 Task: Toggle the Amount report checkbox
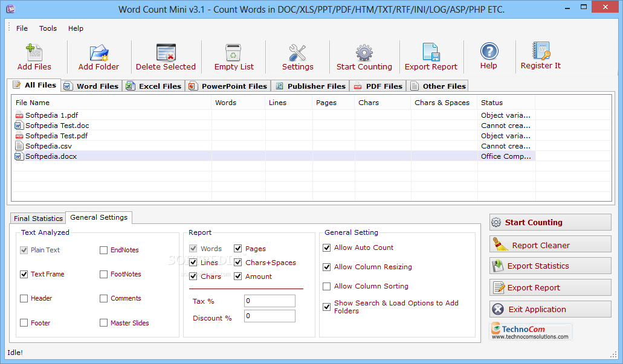coord(238,276)
